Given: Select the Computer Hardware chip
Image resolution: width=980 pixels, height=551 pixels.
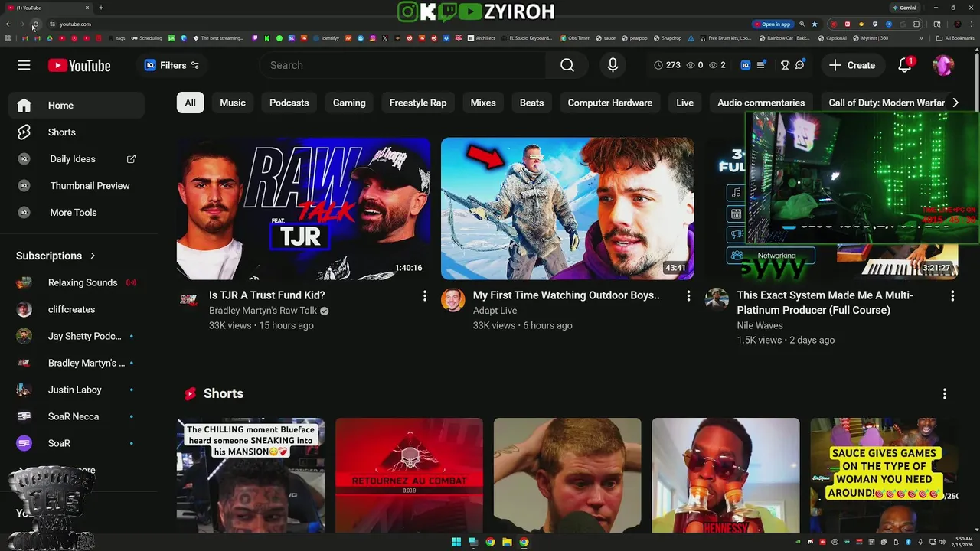Looking at the screenshot, I should 610,103.
